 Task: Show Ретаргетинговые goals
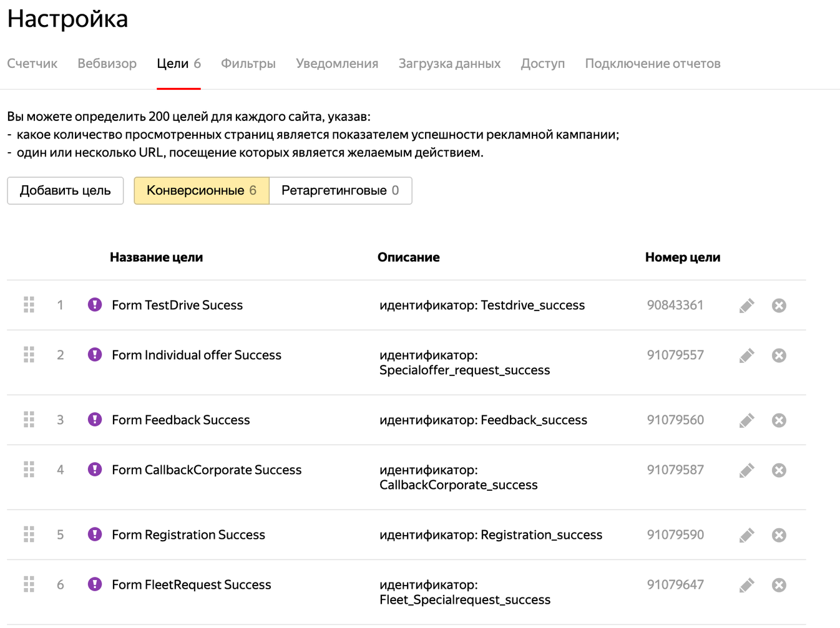[x=340, y=190]
